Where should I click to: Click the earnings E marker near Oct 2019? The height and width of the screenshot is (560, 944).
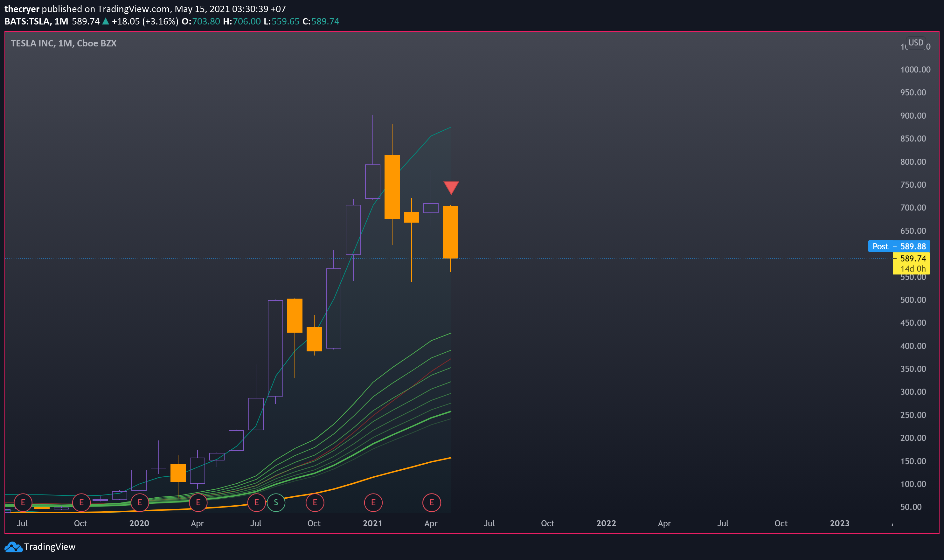click(81, 503)
